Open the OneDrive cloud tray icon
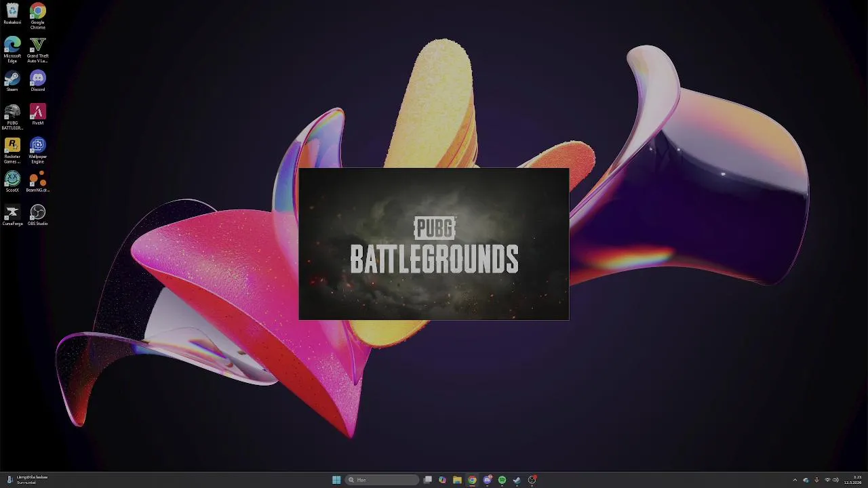The height and width of the screenshot is (488, 868). 806,480
